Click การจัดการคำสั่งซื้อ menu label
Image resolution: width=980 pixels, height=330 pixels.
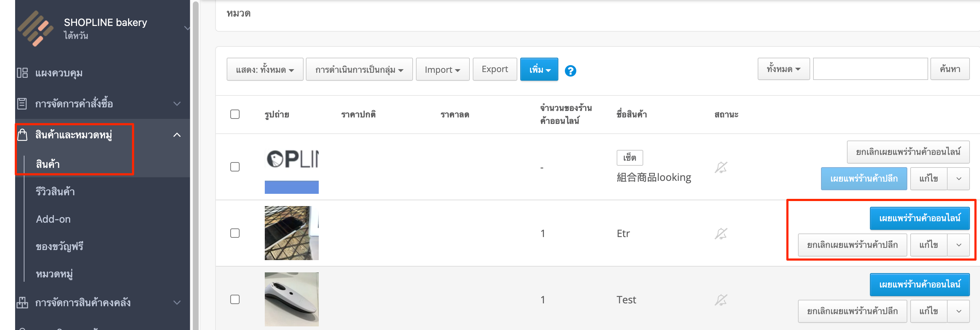click(74, 103)
